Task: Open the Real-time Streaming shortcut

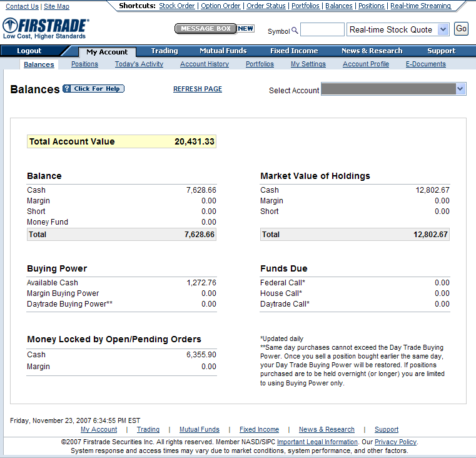Action: coord(421,6)
